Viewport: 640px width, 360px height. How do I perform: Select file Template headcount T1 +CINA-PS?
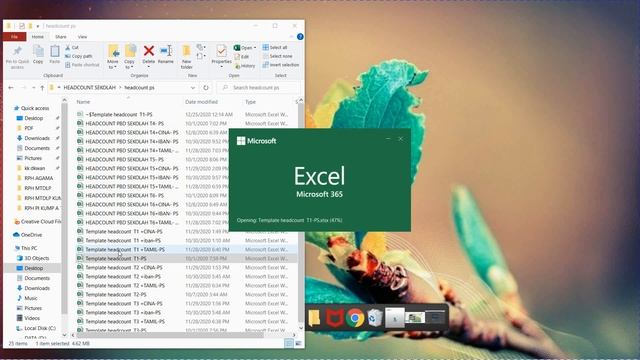coord(187,231)
